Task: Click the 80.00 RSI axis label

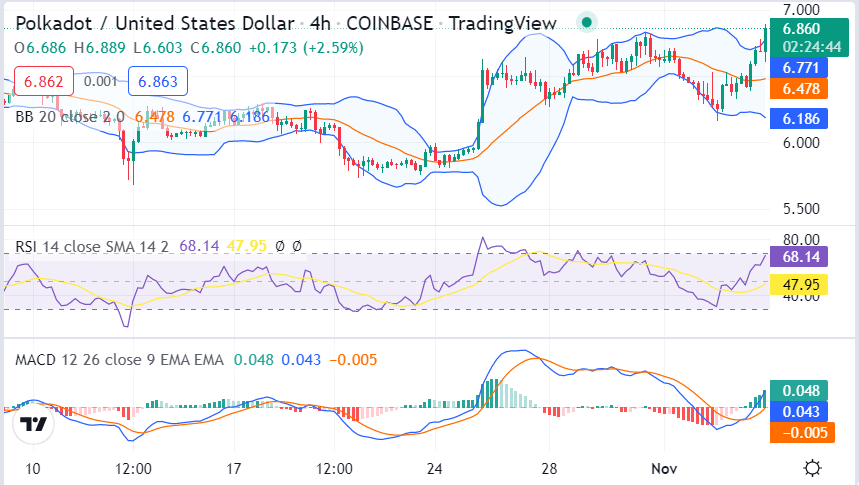Action: [801, 239]
